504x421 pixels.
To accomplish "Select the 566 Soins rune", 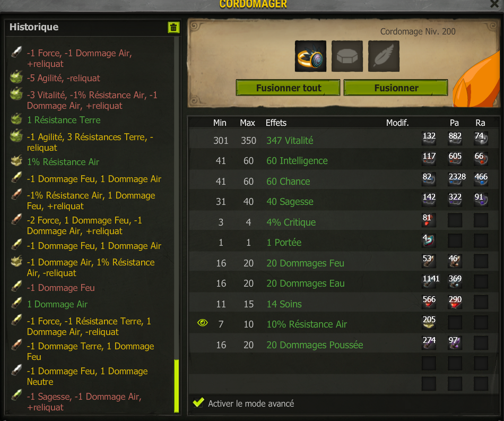I will [x=429, y=302].
